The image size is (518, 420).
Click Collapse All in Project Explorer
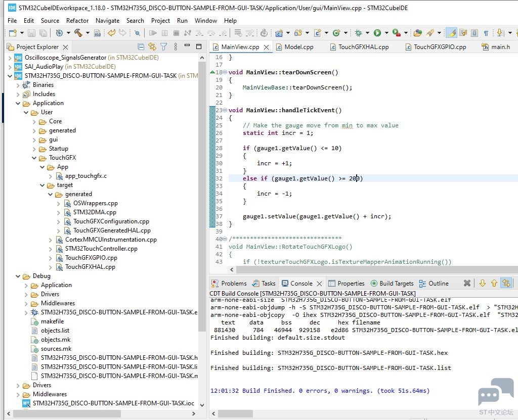click(141, 46)
